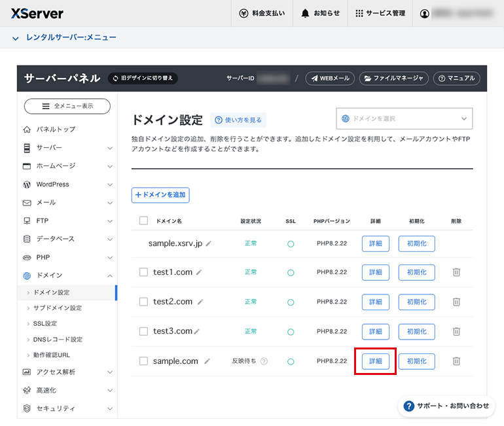Open お知らせ notifications bell
The height and width of the screenshot is (426, 504).
[320, 13]
